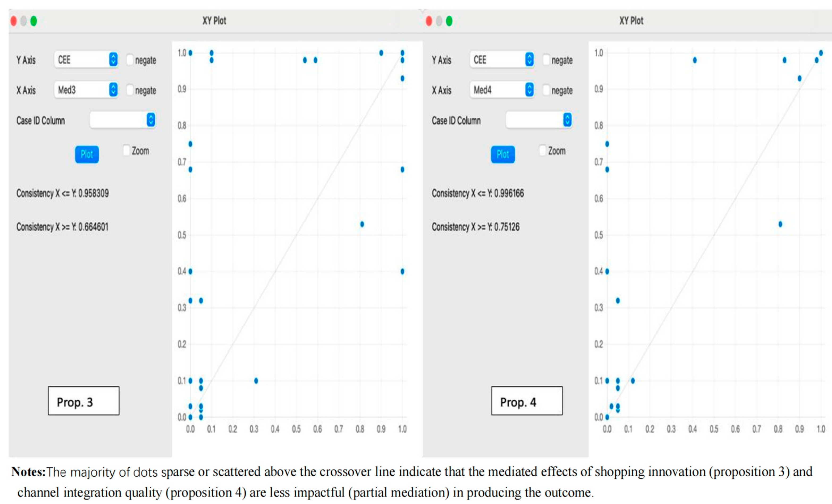Toggle the Zoom checkbox in right window
The width and height of the screenshot is (832, 504).
pos(543,150)
